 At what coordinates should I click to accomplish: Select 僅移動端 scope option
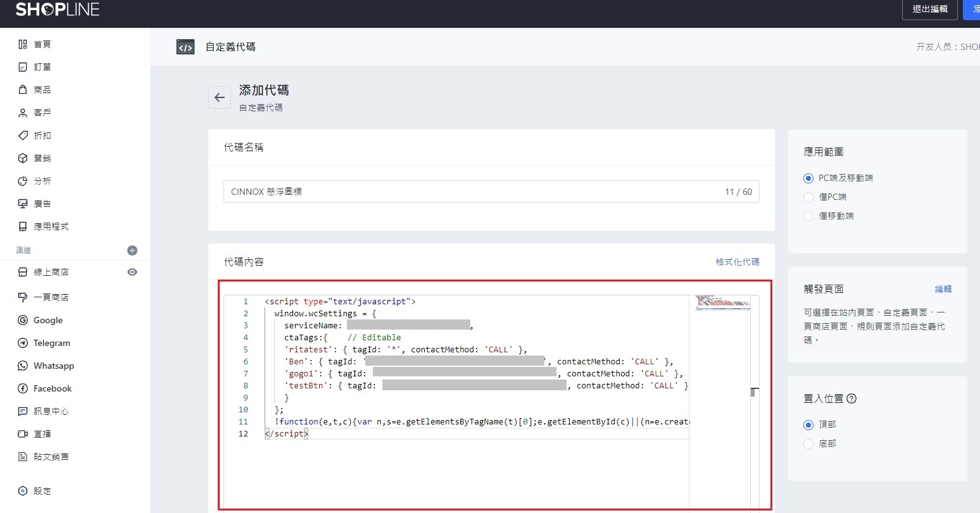808,216
